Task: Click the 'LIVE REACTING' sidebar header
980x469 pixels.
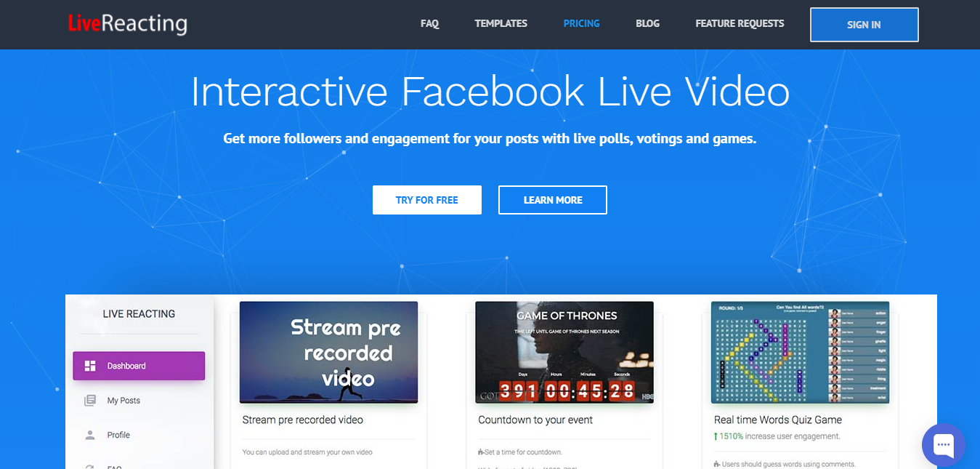Action: tap(139, 314)
